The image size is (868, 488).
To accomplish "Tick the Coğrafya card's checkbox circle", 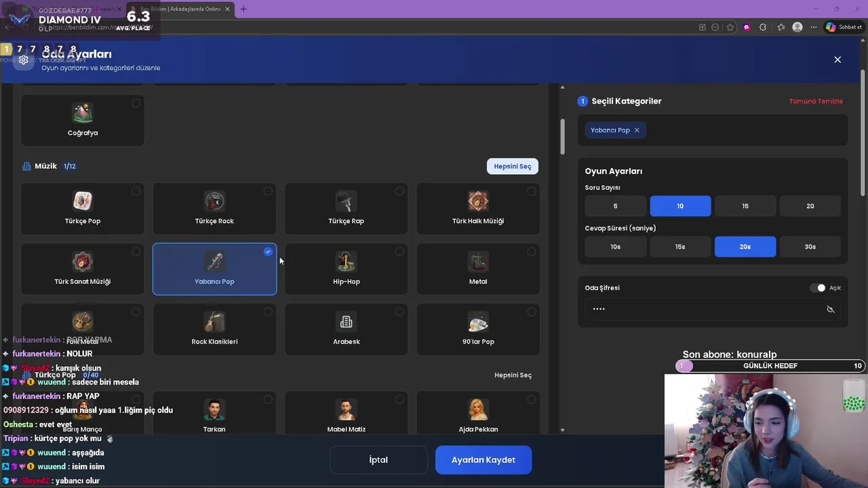I will click(136, 103).
